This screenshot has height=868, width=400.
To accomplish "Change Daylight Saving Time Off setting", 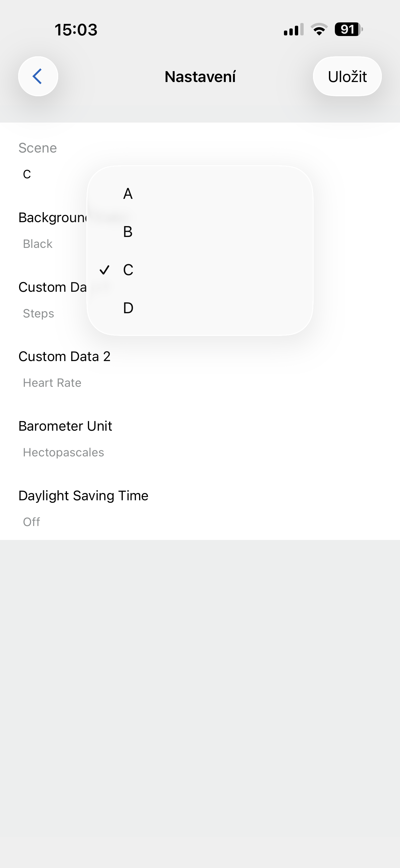I will click(32, 521).
